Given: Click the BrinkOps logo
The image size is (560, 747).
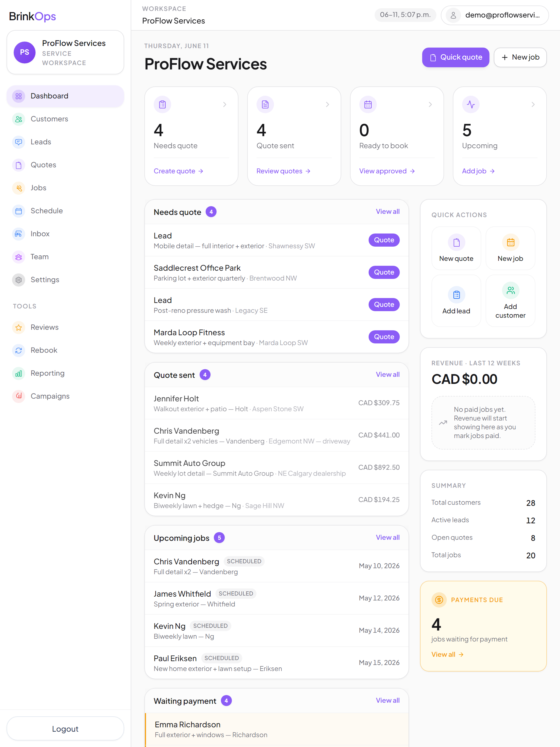Looking at the screenshot, I should pyautogui.click(x=33, y=16).
